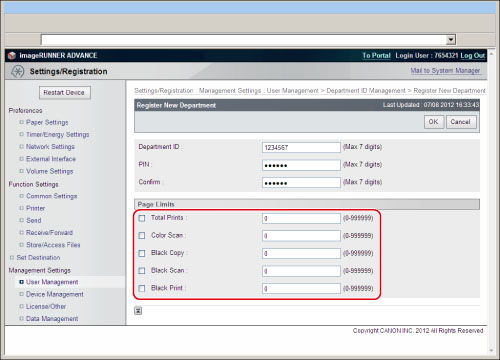Select User Management in the sidebar
Screen dimensions: 500x360
(x=52, y=282)
